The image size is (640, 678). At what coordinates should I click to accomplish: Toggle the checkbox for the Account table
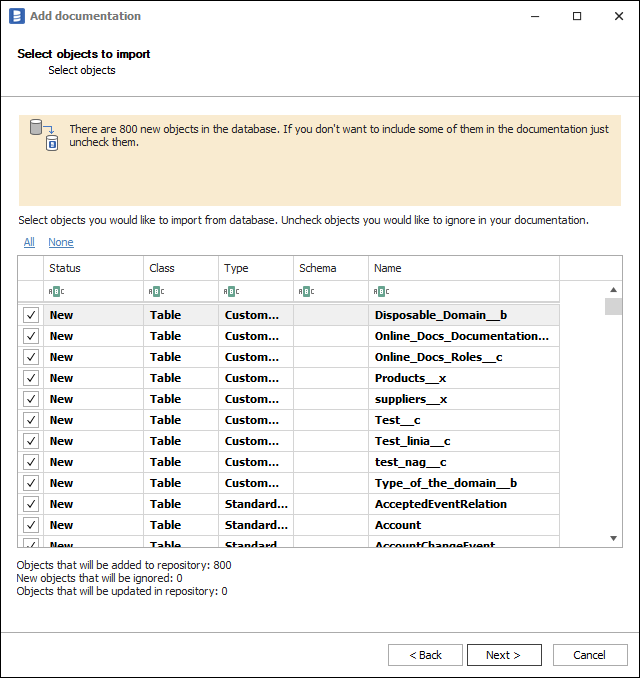tap(31, 525)
